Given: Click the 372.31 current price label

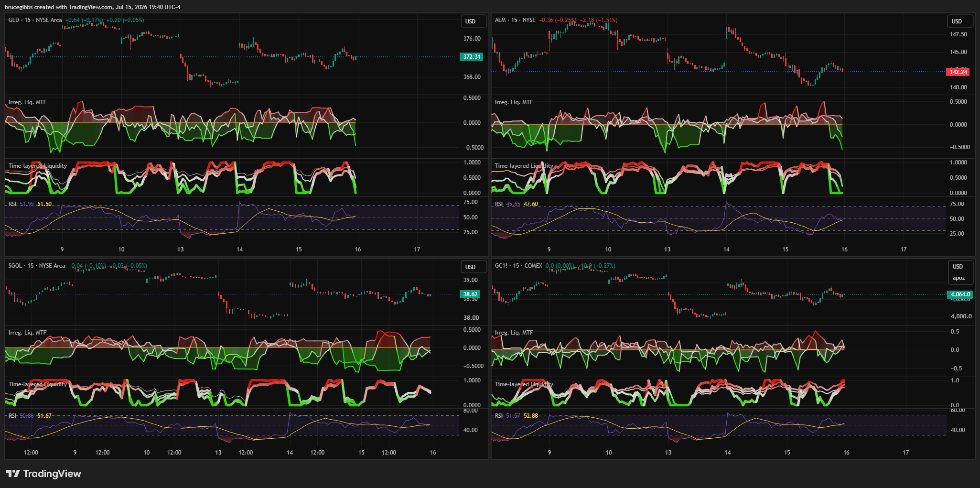Looking at the screenshot, I should pos(472,57).
